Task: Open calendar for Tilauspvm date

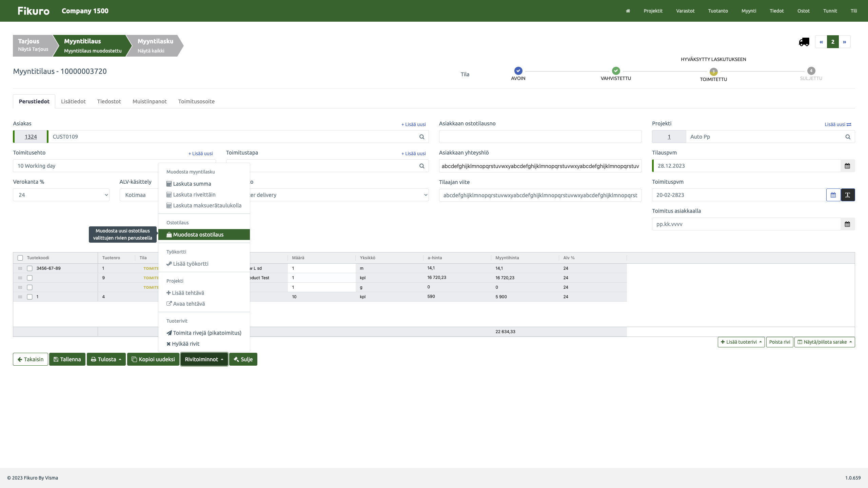Action: [x=847, y=166]
